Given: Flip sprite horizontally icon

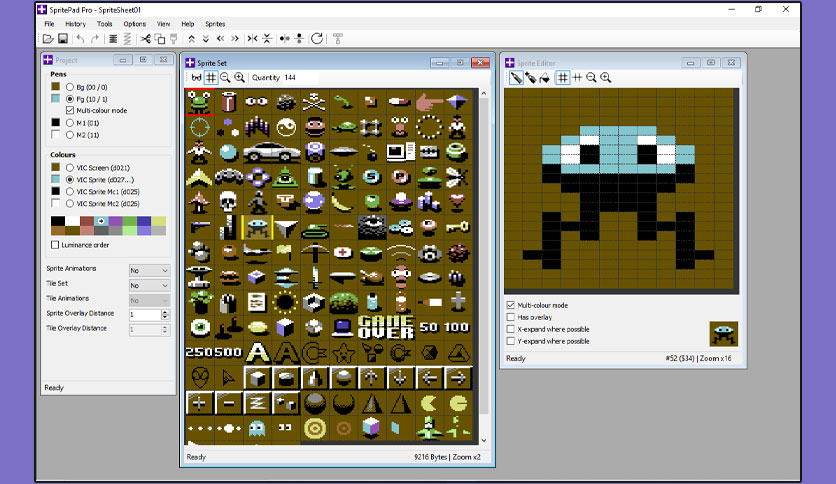Looking at the screenshot, I should (252, 38).
